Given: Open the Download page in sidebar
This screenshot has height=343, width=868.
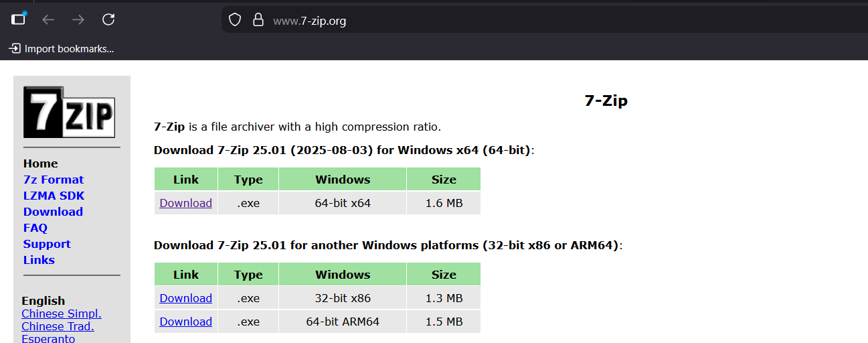Looking at the screenshot, I should (53, 212).
